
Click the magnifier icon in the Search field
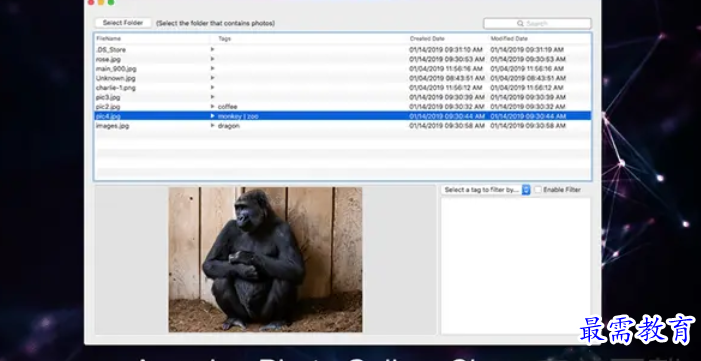click(520, 23)
